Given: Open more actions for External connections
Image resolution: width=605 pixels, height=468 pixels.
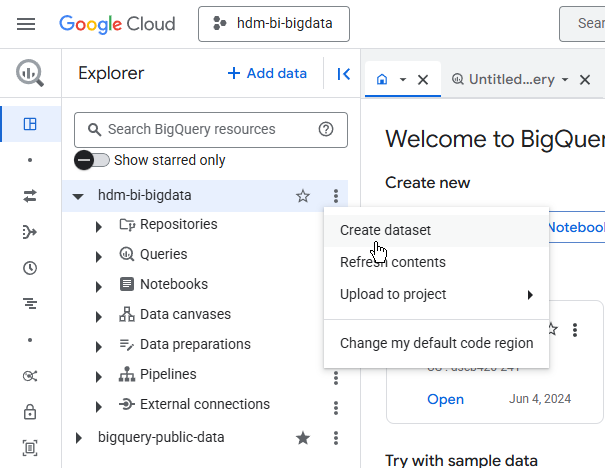Looking at the screenshot, I should (x=336, y=407).
